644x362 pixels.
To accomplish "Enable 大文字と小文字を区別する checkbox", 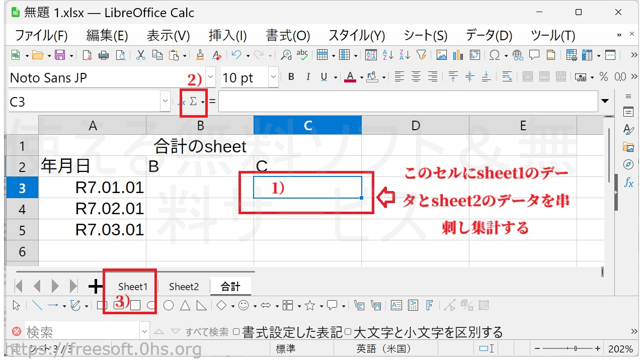I will [x=348, y=332].
